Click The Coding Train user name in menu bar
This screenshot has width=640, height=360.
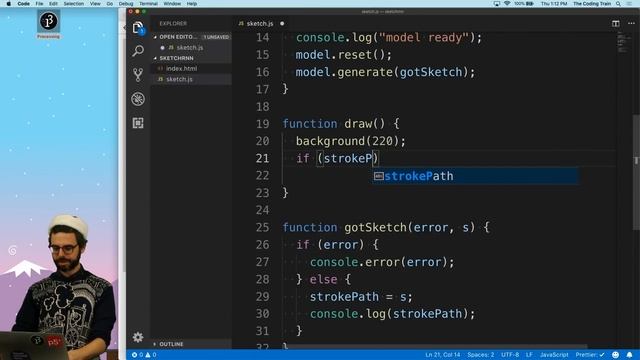592,4
